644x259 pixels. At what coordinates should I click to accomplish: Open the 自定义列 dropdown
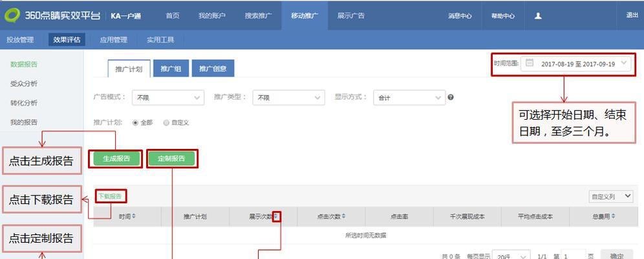click(611, 196)
